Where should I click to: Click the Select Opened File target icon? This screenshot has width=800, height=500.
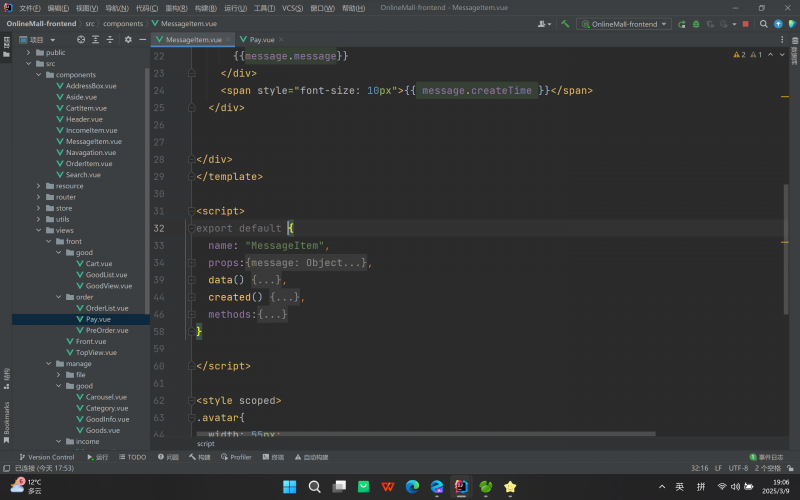[81, 39]
